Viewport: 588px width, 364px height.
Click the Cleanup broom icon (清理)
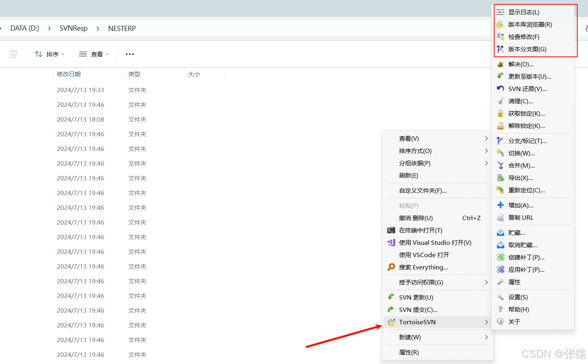pyautogui.click(x=501, y=101)
